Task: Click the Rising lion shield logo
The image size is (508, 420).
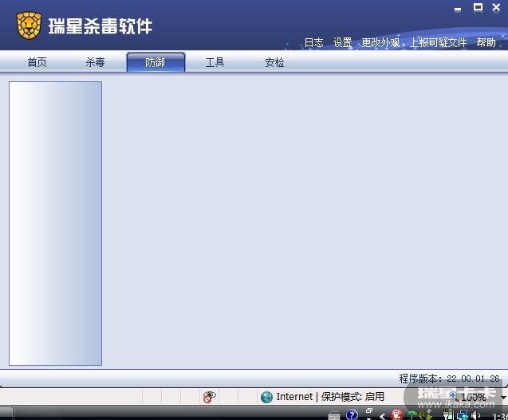Action: pos(29,26)
